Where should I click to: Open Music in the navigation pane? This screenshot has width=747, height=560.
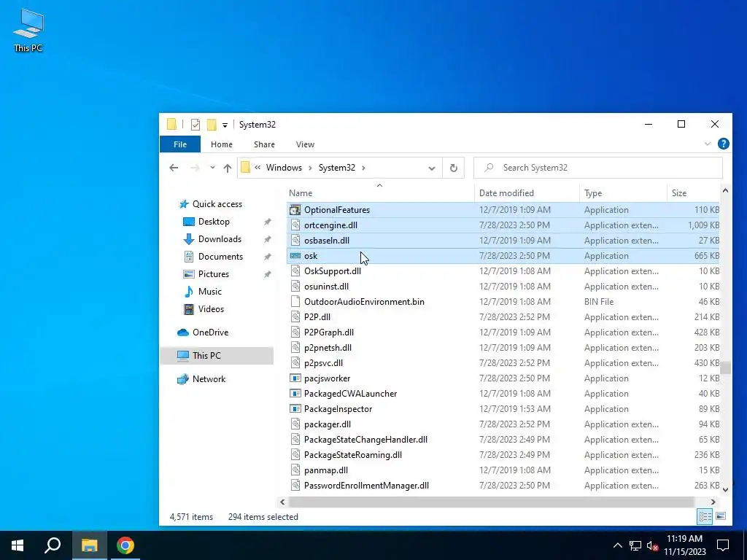tap(209, 292)
